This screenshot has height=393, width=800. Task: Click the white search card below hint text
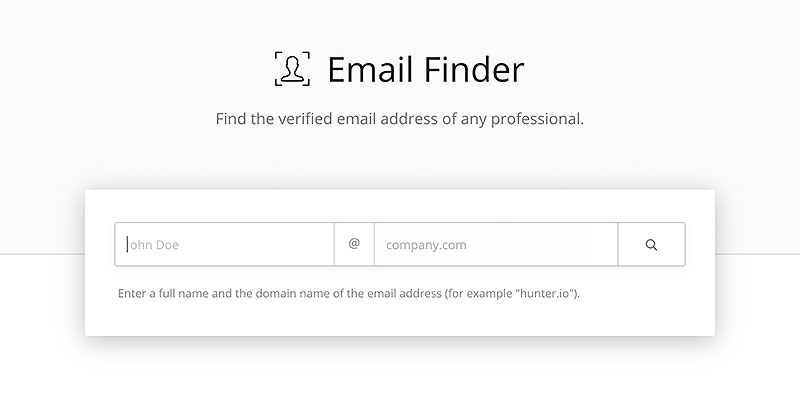400,319
